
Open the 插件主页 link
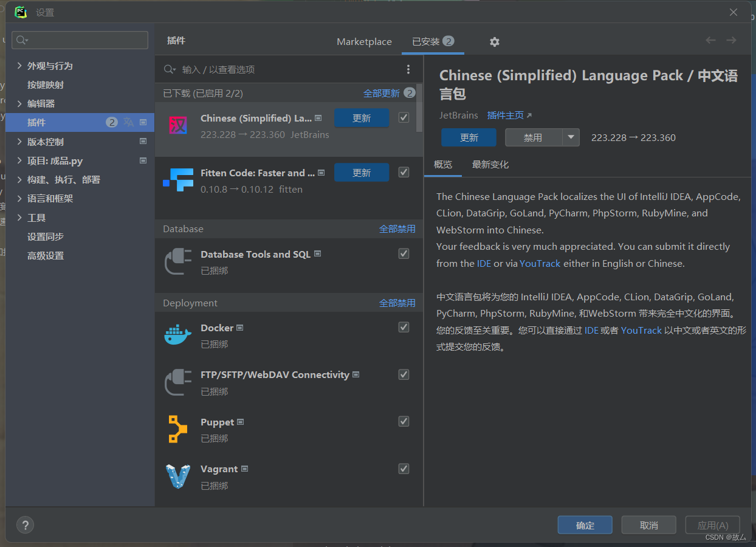(x=509, y=115)
